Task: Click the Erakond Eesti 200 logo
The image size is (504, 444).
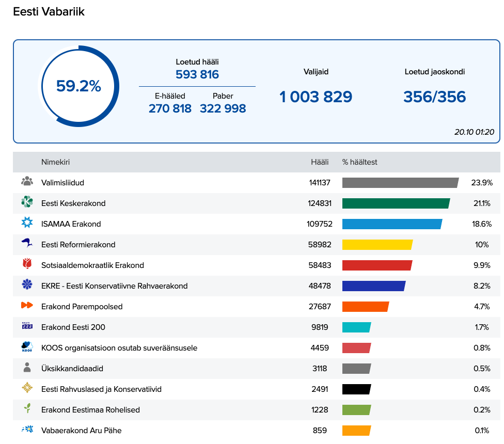Action: click(27, 326)
